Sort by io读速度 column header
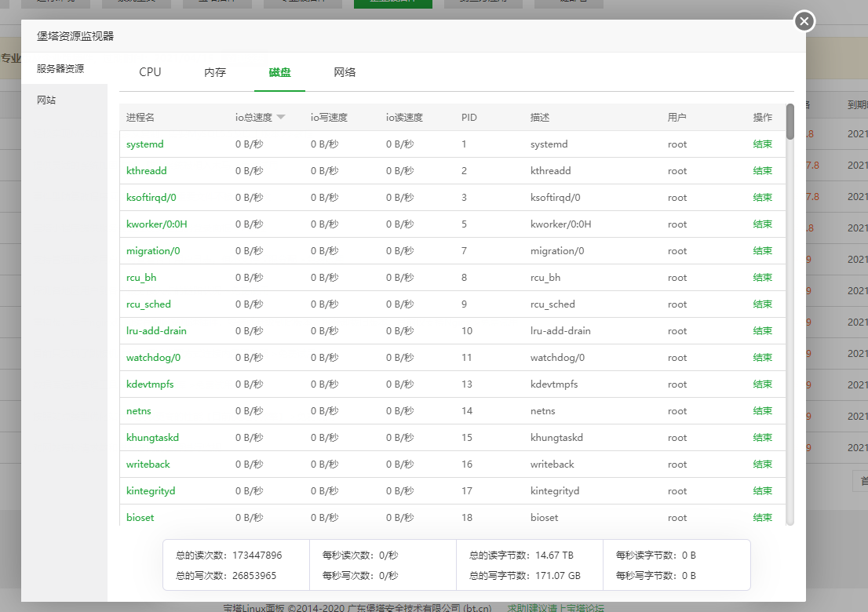The height and width of the screenshot is (612, 868). (404, 118)
